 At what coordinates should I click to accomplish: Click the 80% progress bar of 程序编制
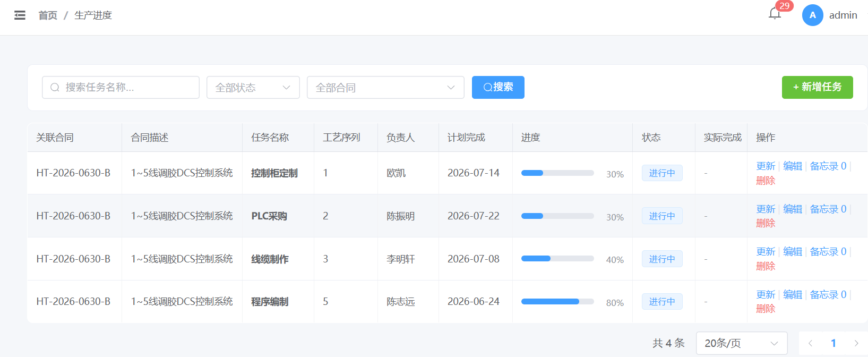pos(557,302)
